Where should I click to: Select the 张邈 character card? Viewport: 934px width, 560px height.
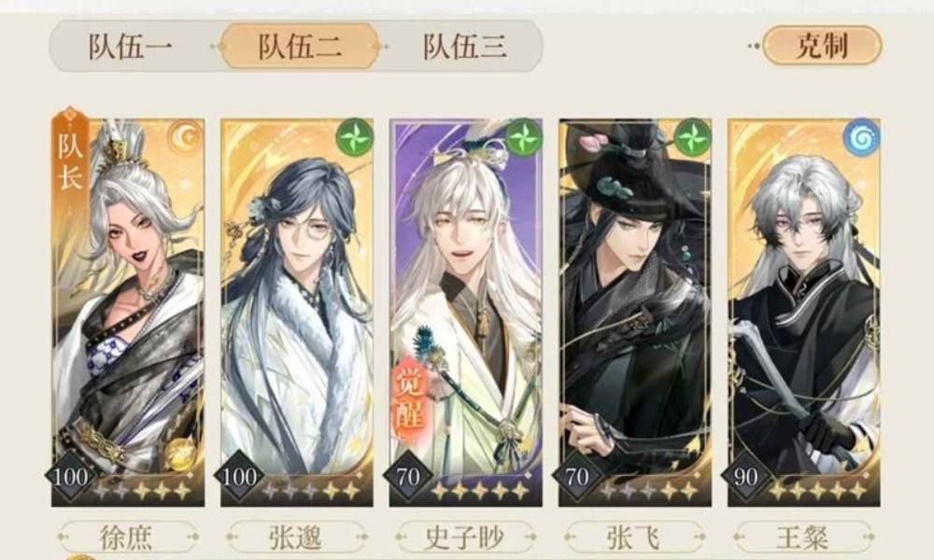coord(297,313)
